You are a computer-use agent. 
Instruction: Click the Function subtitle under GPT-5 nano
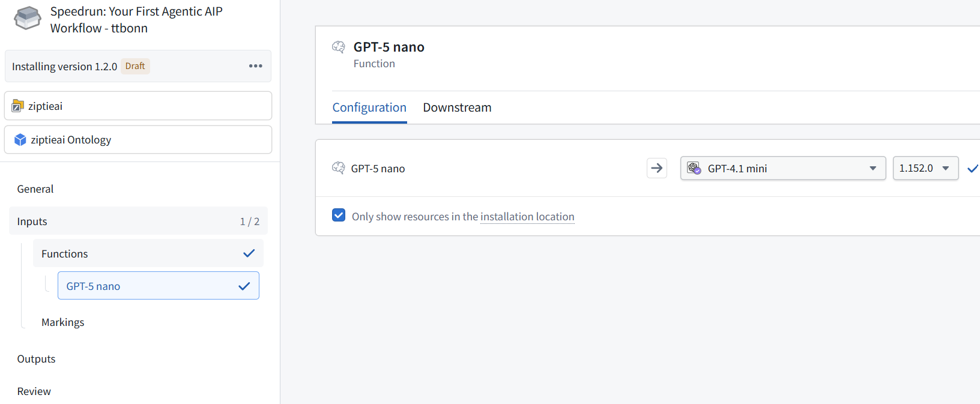click(x=374, y=64)
